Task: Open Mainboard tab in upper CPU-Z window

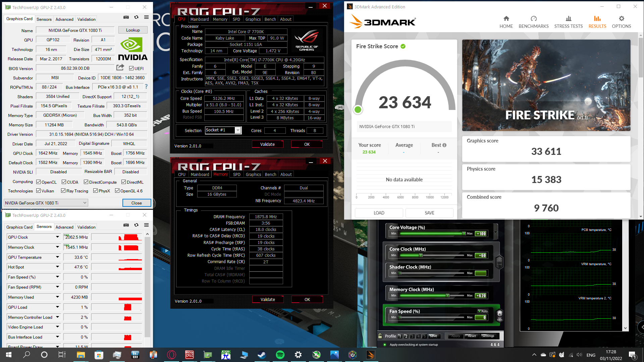Action: [x=200, y=19]
